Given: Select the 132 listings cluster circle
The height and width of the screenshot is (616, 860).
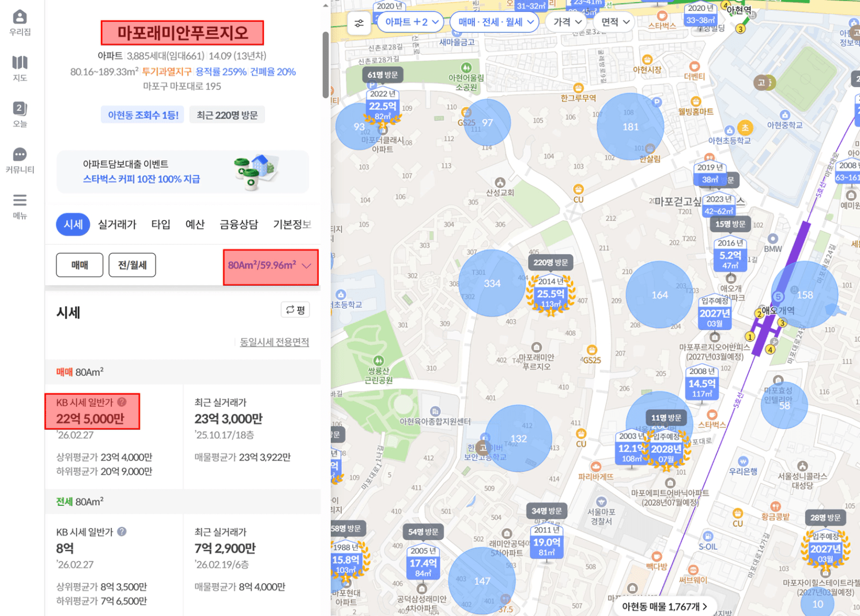Looking at the screenshot, I should [518, 439].
